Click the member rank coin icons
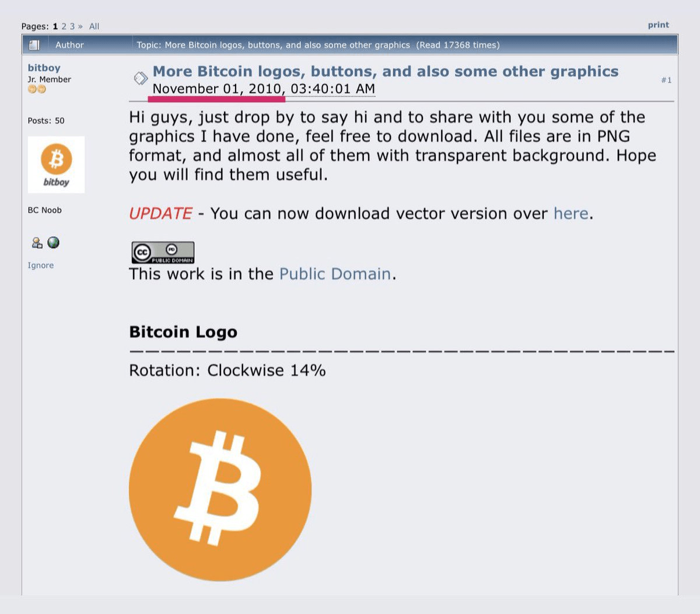The width and height of the screenshot is (700, 614). tap(37, 89)
